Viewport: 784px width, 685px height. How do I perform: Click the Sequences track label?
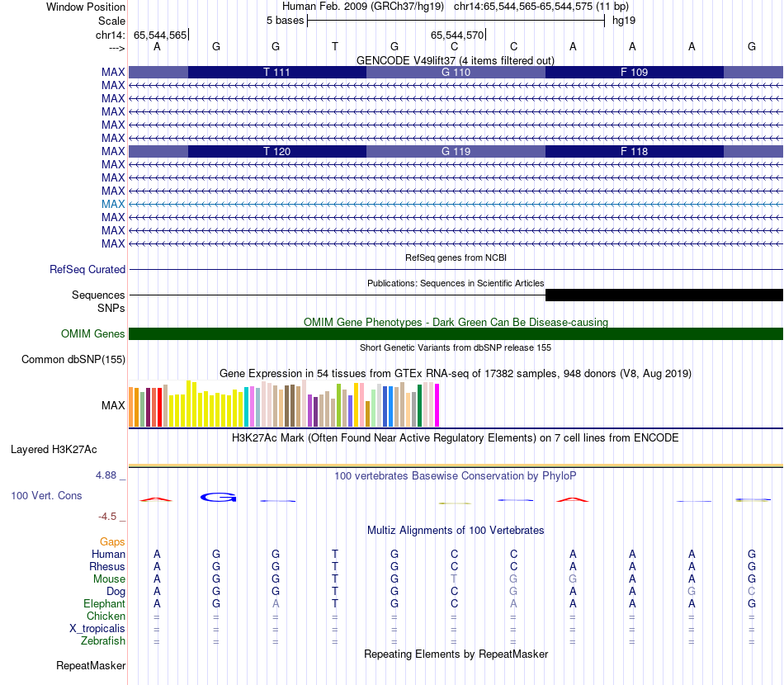98,295
